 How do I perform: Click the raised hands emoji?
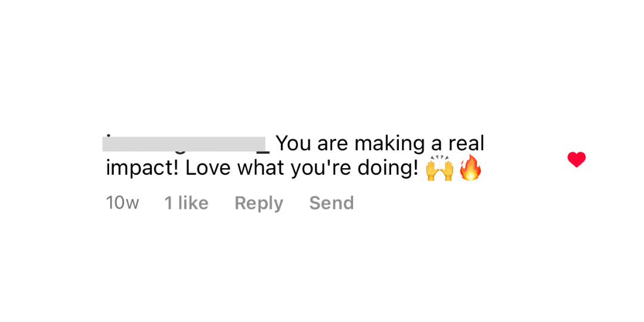click(x=439, y=169)
